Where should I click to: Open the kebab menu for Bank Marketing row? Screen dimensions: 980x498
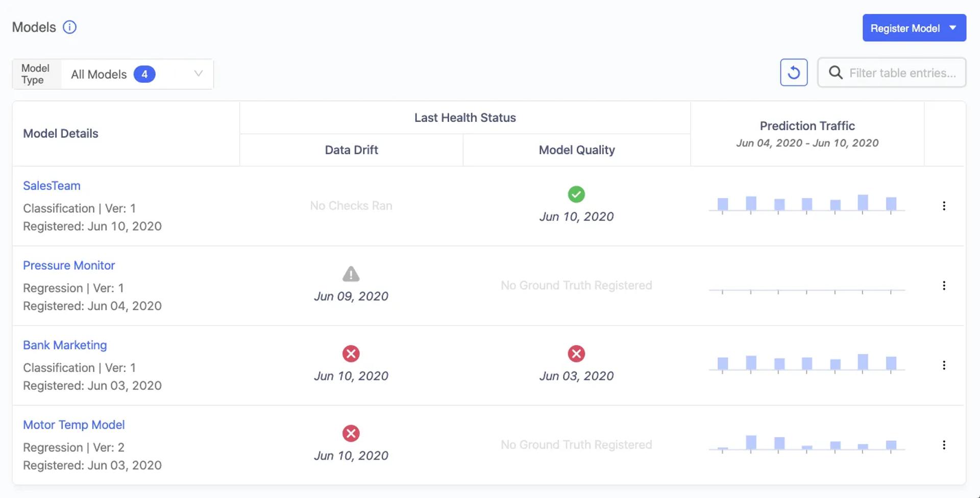[x=944, y=365]
